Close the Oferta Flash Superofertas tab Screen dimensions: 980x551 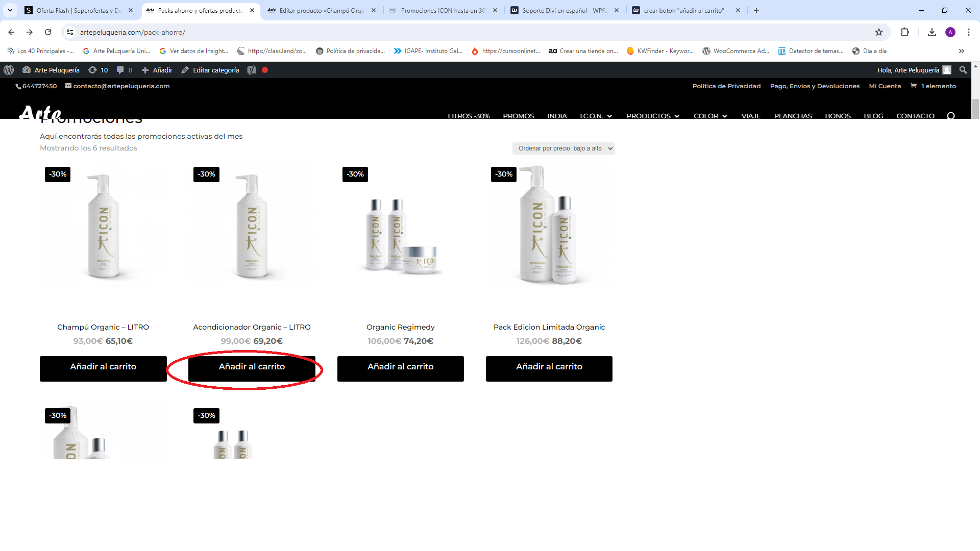point(131,10)
